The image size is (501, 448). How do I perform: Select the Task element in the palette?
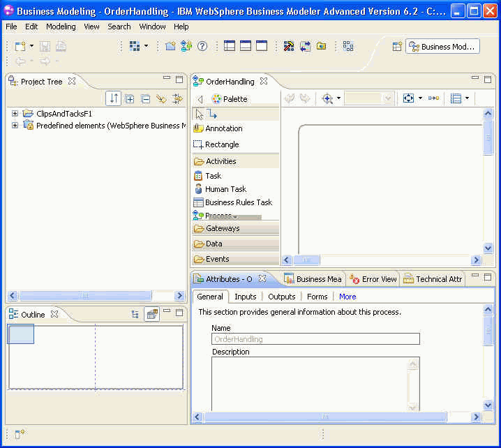click(213, 176)
